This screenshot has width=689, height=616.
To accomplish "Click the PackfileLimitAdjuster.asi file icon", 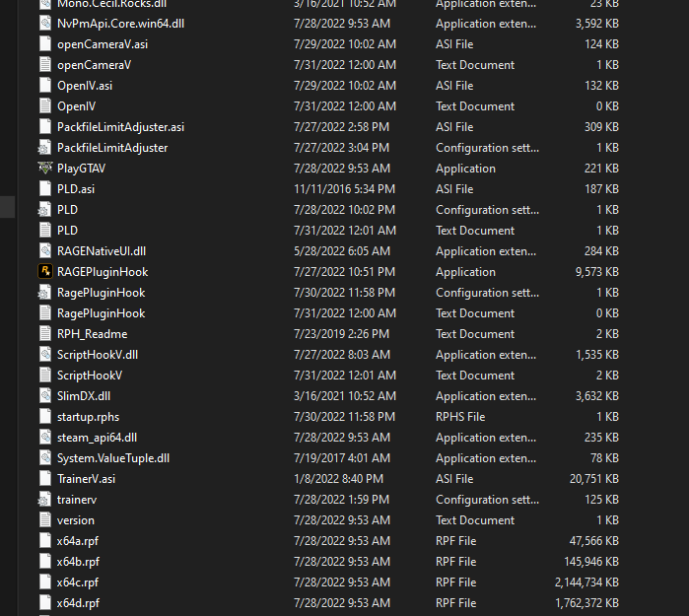I will pos(44,126).
